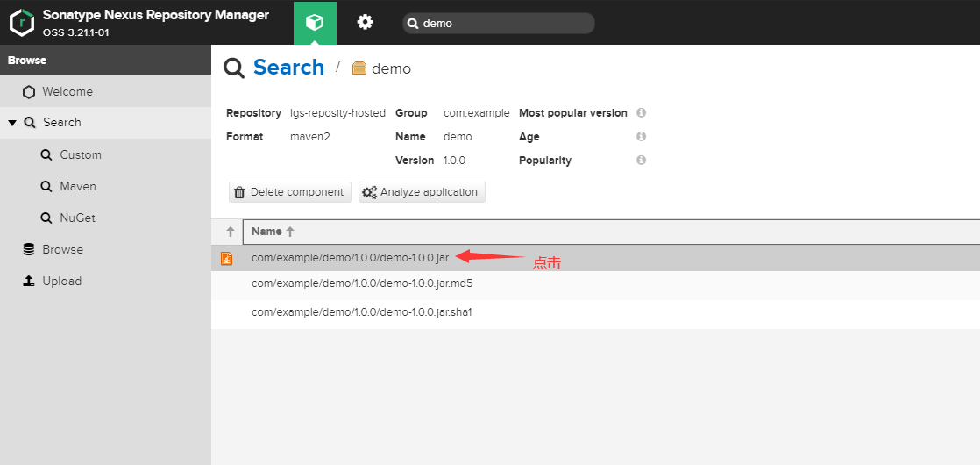This screenshot has width=980, height=465.
Task: Click the icon column sort arrow header
Action: pos(228,232)
